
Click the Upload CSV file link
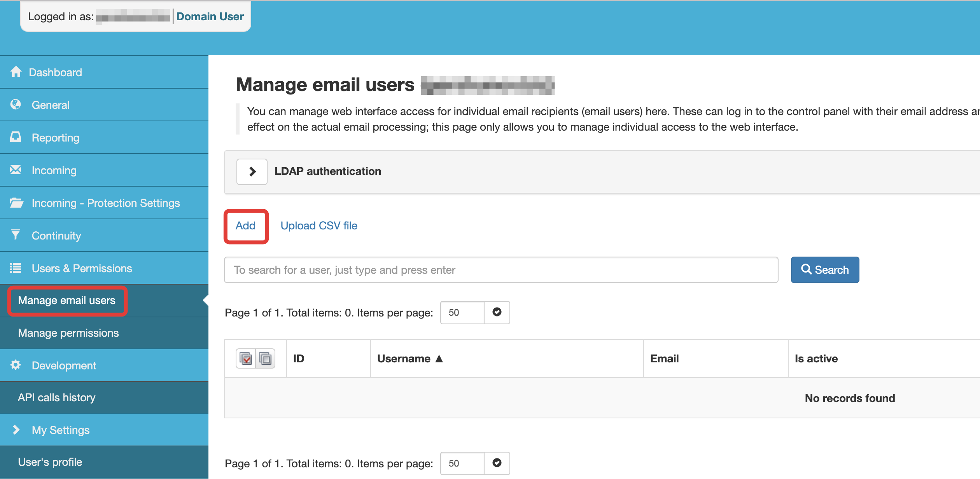tap(319, 226)
